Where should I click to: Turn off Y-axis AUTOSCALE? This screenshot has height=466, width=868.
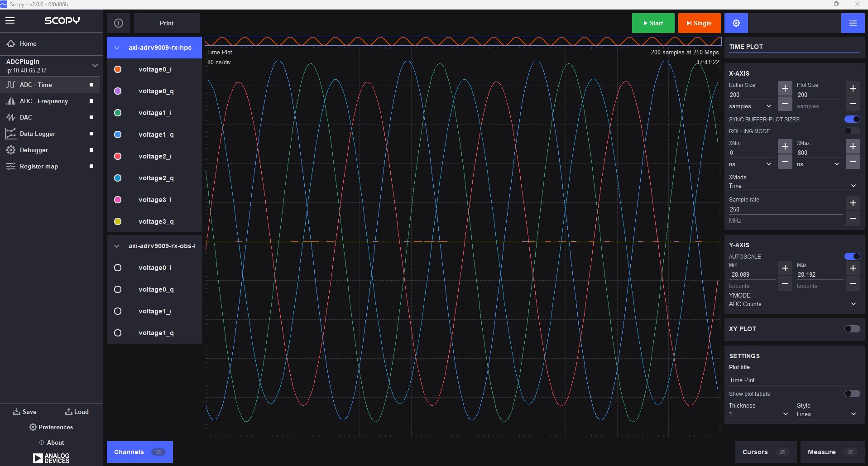coord(853,256)
